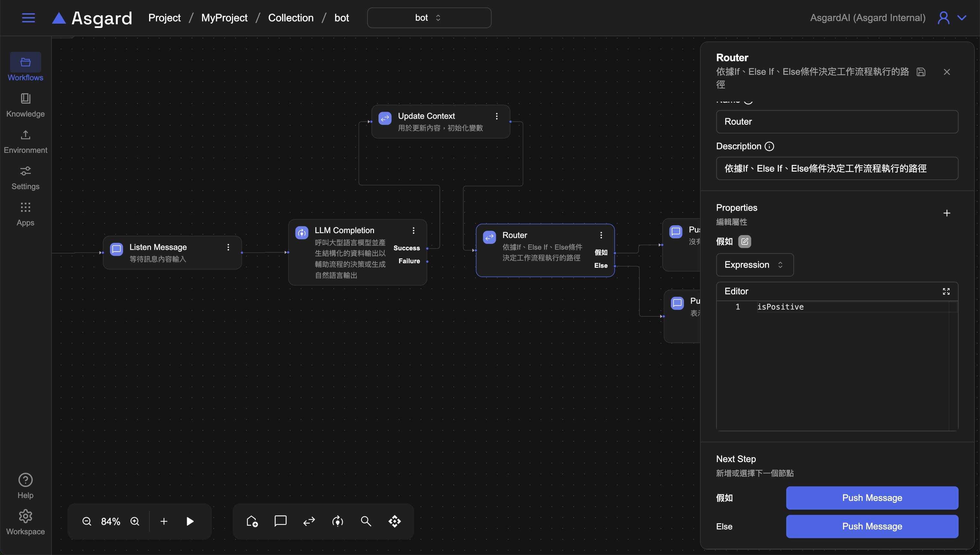Open the bot selector dropdown

[x=429, y=18]
